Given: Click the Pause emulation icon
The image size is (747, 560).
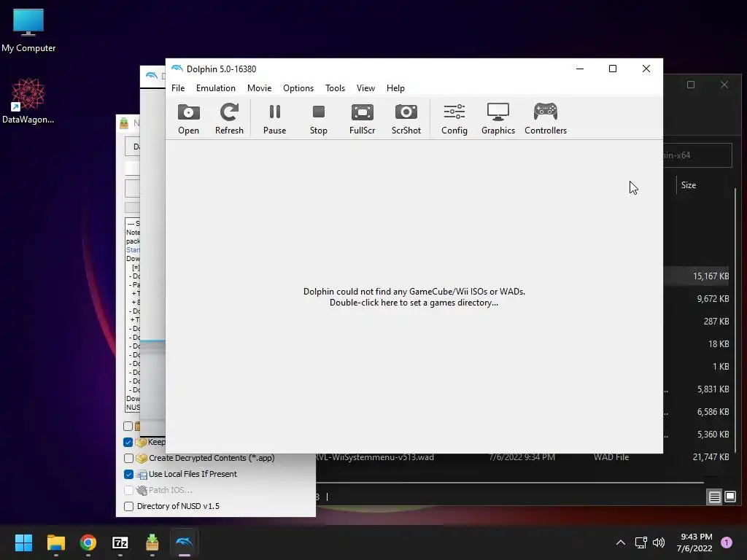Looking at the screenshot, I should coord(275,119).
